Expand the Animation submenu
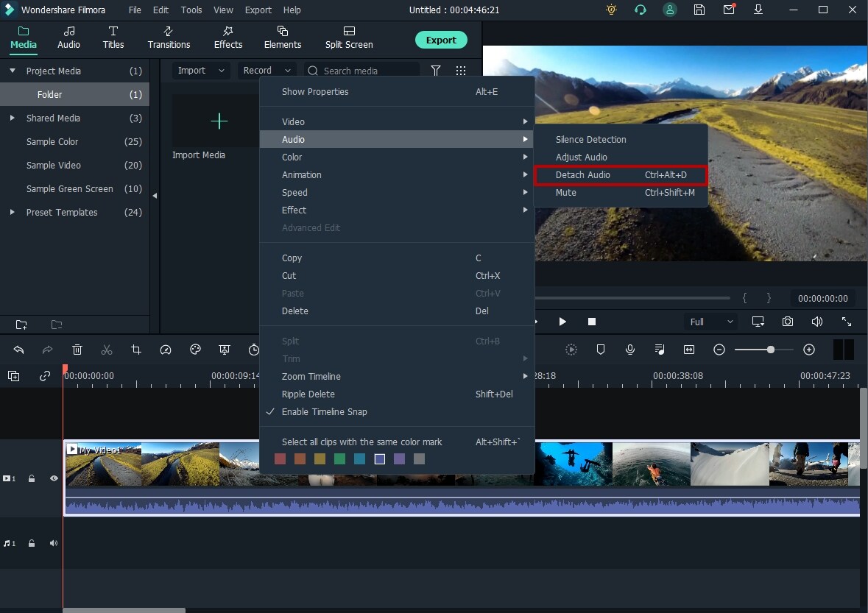 pyautogui.click(x=397, y=175)
